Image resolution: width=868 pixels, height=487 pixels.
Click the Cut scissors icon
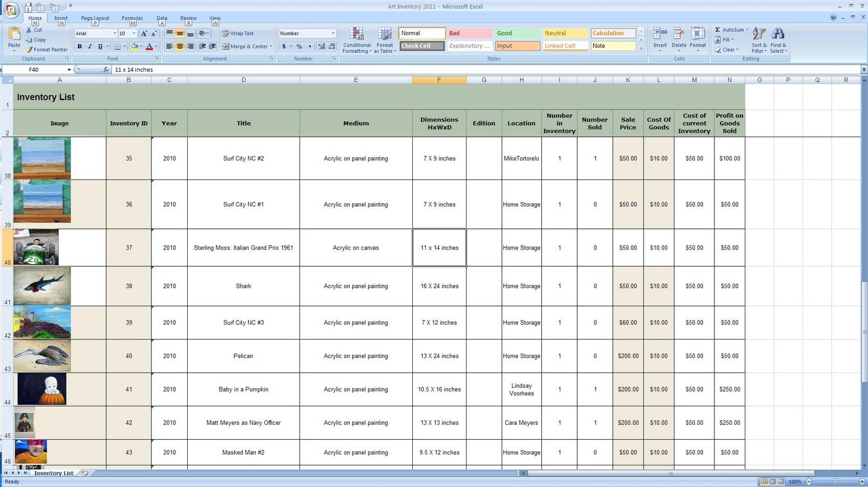click(x=29, y=30)
